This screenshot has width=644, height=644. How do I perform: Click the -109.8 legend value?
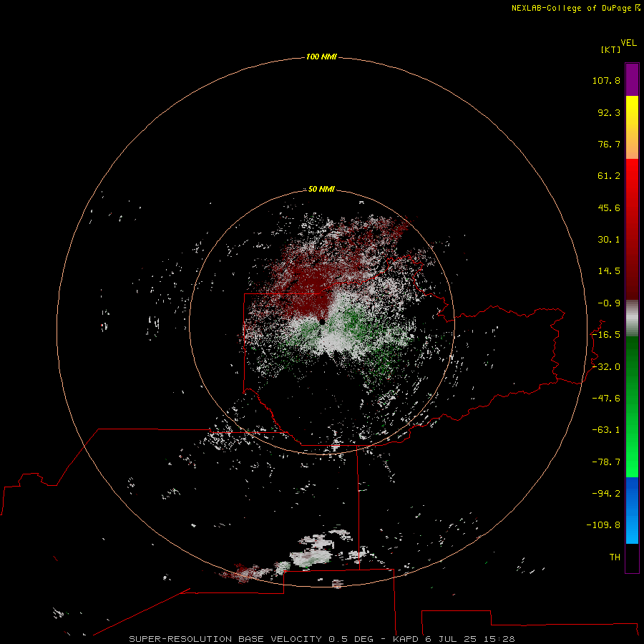tap(603, 525)
